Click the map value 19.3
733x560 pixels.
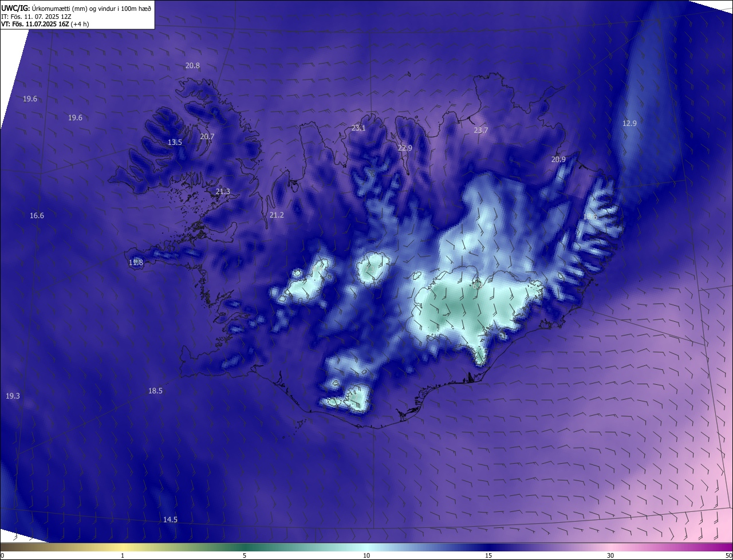[13, 396]
